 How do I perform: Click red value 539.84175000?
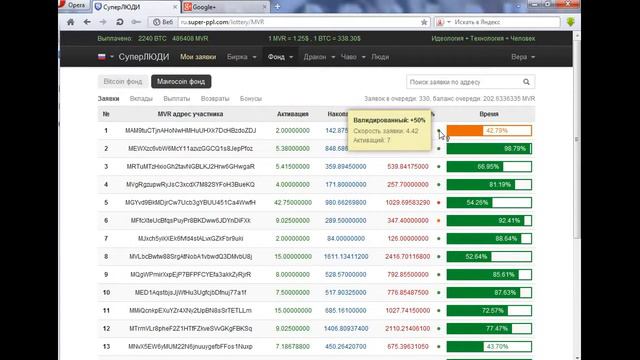click(407, 167)
